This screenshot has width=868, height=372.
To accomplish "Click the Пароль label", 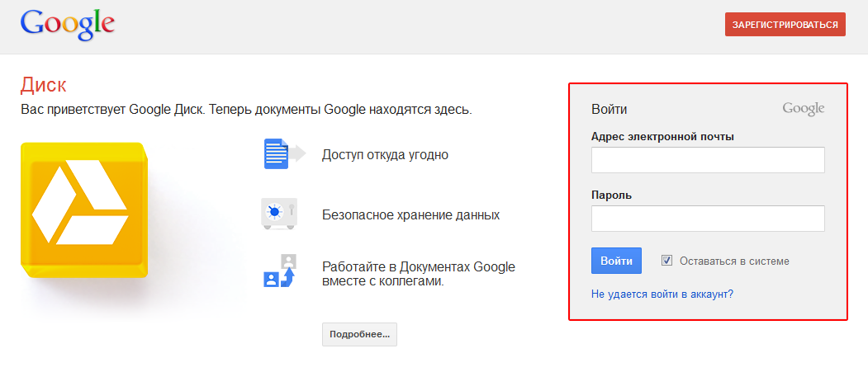I will pyautogui.click(x=612, y=195).
